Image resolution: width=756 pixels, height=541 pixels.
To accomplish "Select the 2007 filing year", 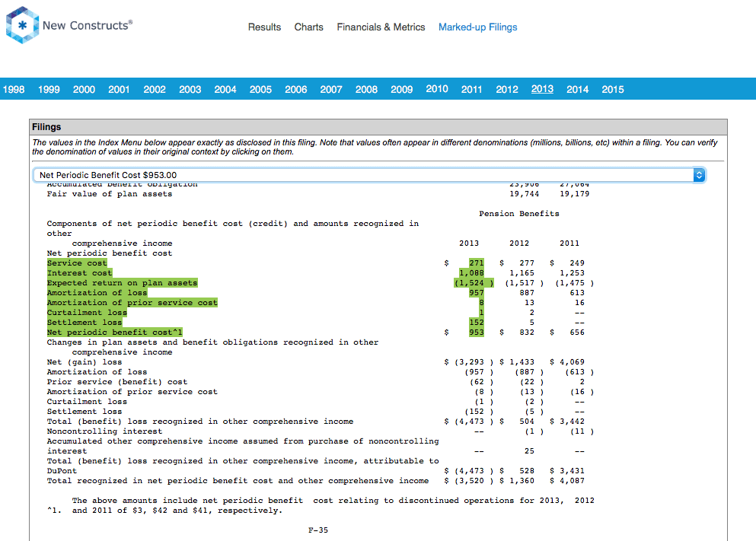I will pyautogui.click(x=330, y=89).
